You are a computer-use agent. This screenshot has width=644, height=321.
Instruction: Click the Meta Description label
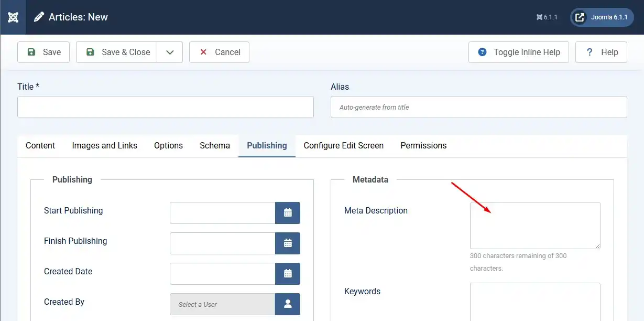376,211
